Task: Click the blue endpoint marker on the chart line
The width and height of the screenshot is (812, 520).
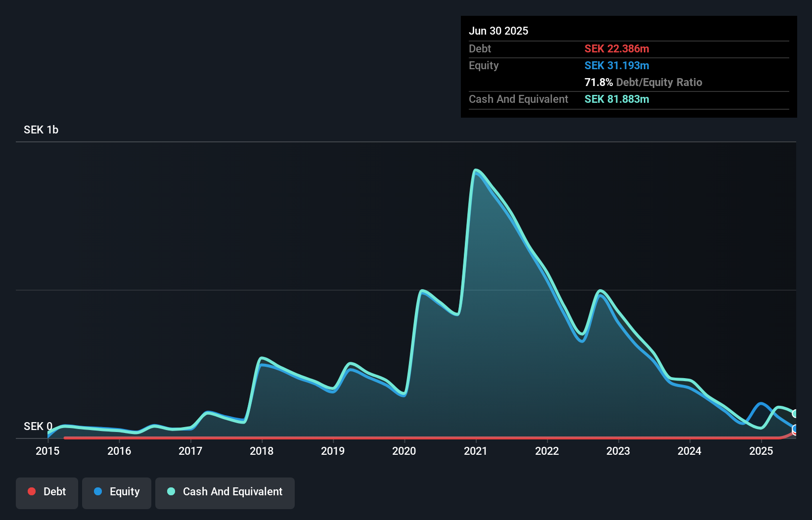Action: coord(794,428)
